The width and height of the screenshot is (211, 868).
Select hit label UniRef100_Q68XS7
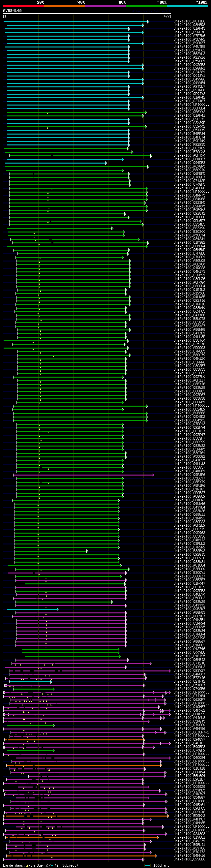tap(189, 326)
